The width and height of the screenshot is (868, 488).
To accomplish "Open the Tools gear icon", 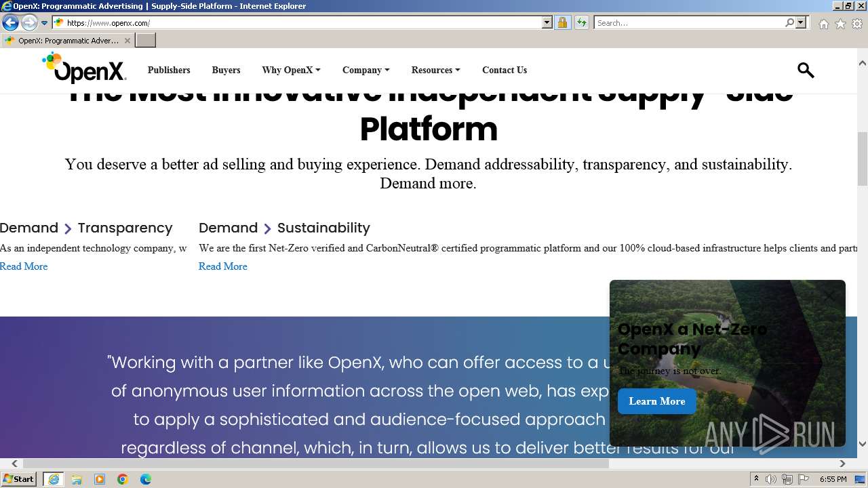I will pos(857,24).
